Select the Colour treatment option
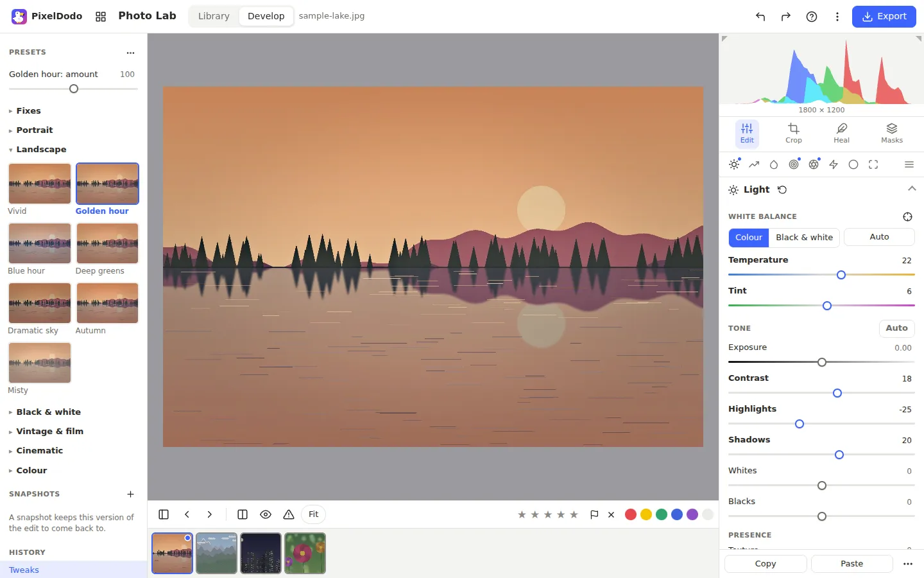Image resolution: width=924 pixels, height=578 pixels. (749, 237)
